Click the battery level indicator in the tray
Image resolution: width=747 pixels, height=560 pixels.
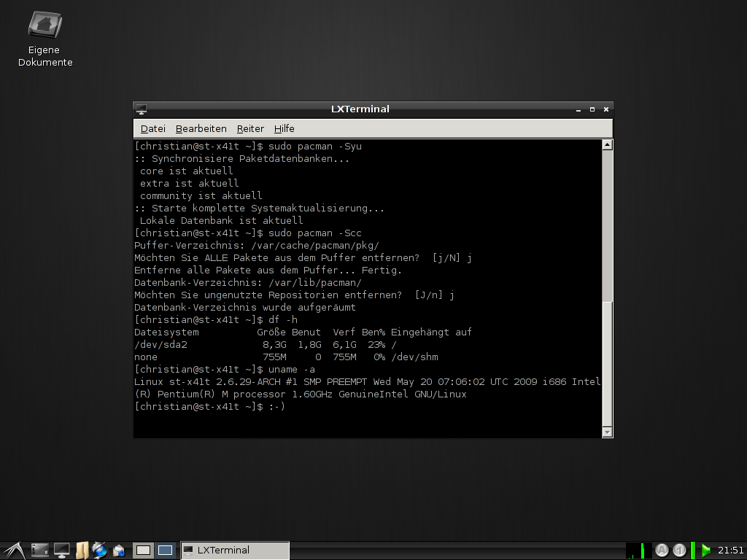pos(692,551)
